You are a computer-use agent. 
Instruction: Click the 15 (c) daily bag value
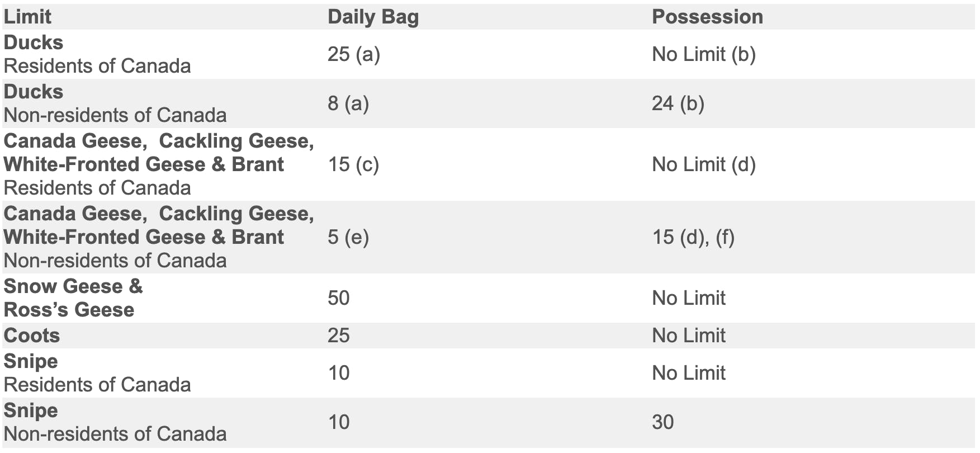(353, 164)
